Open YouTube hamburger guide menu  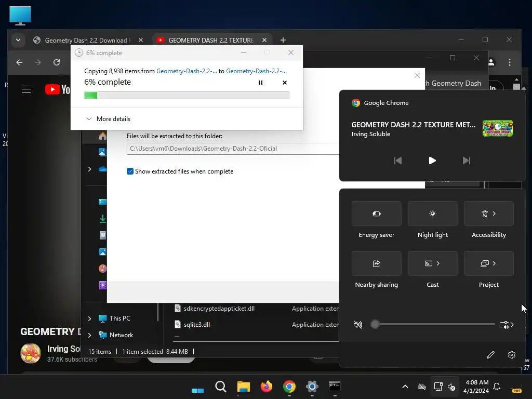coord(26,89)
